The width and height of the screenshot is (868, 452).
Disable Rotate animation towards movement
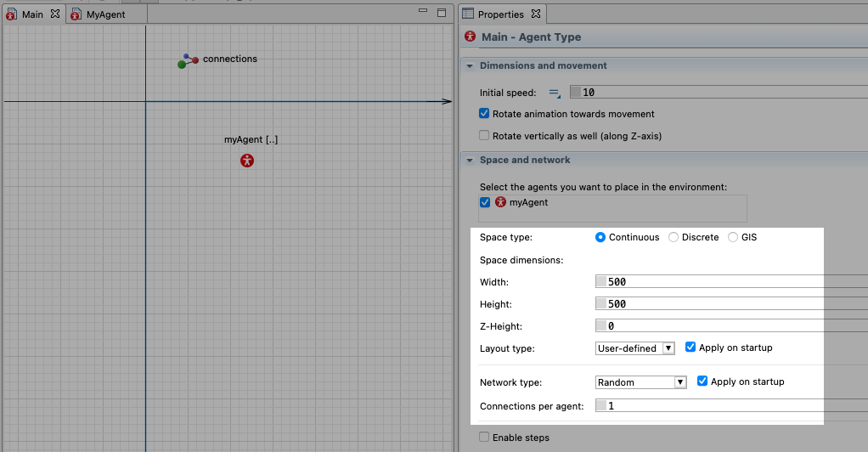[x=484, y=114]
